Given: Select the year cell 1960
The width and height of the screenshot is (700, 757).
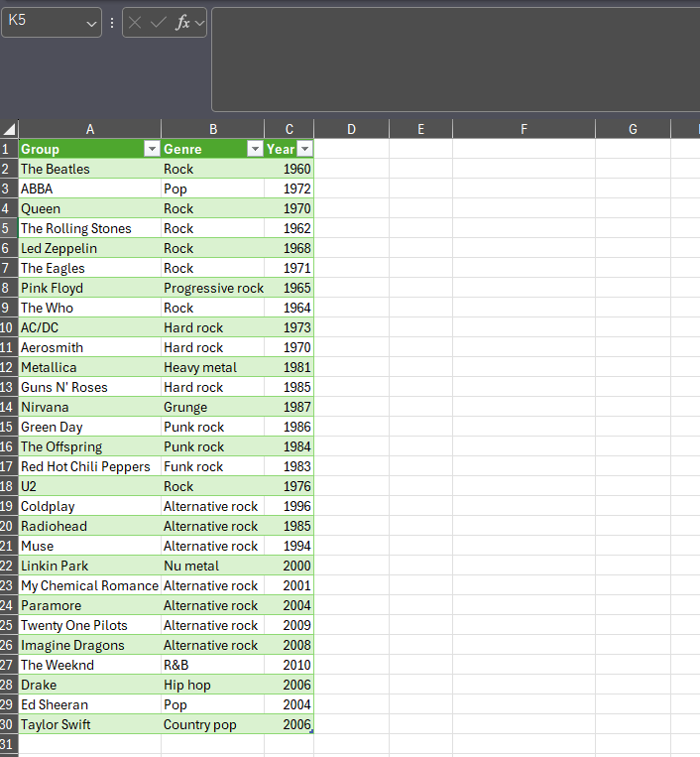Looking at the screenshot, I should point(289,169).
